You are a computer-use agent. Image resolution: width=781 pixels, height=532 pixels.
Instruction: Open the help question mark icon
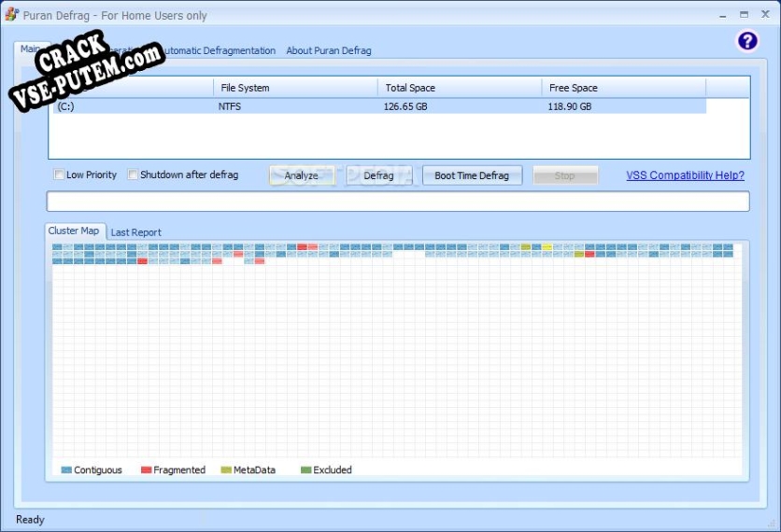click(x=747, y=41)
